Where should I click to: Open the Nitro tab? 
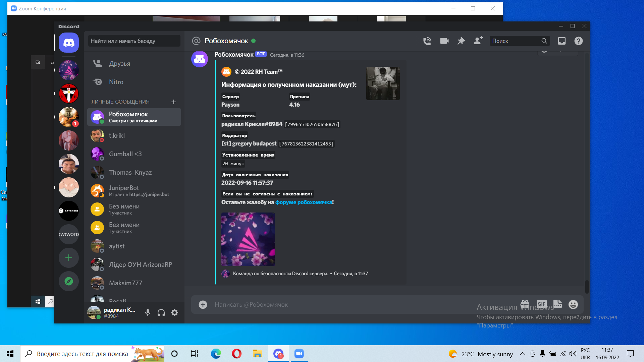tap(116, 82)
